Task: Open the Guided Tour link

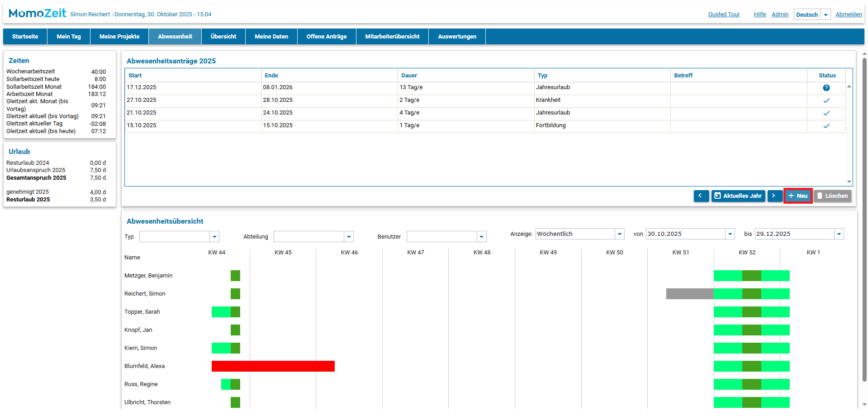Action: 724,14
